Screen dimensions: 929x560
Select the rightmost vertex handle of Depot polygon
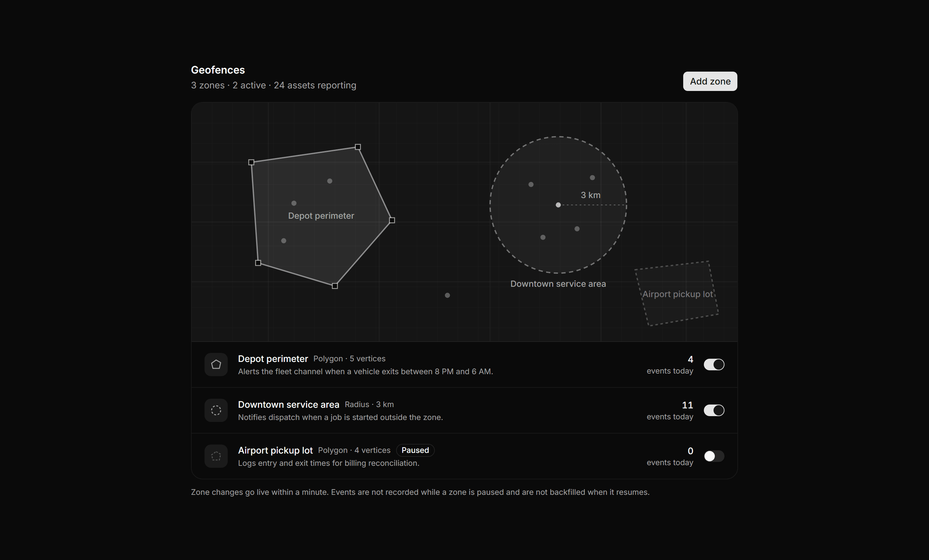392,220
